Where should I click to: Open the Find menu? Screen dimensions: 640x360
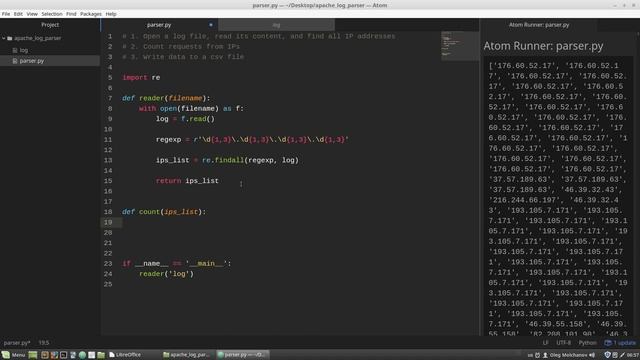pyautogui.click(x=71, y=14)
